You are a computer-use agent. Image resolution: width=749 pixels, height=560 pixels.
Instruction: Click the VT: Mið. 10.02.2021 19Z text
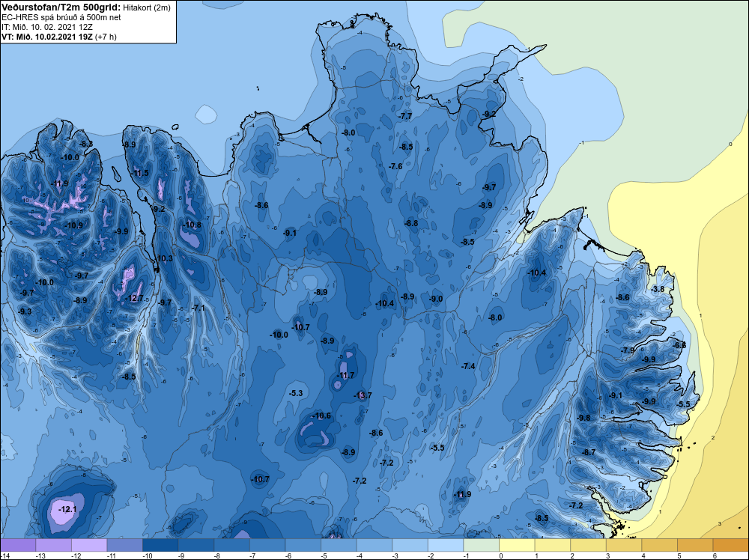point(47,36)
